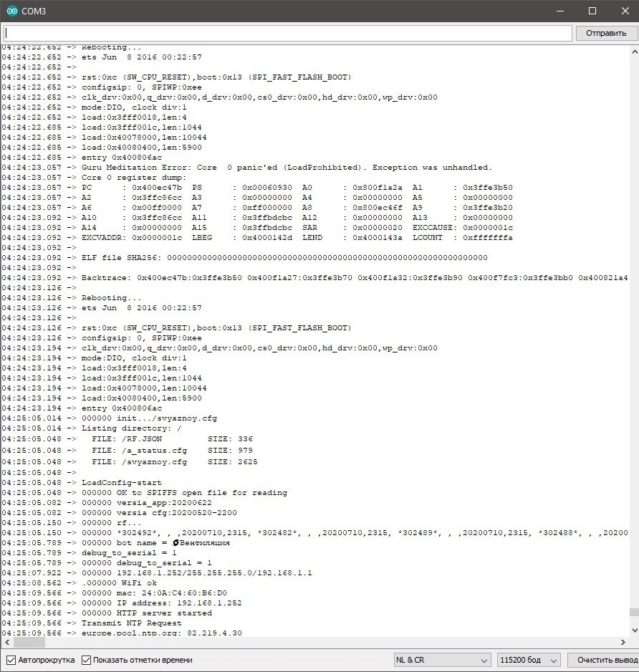Click the serial command input field

click(288, 33)
